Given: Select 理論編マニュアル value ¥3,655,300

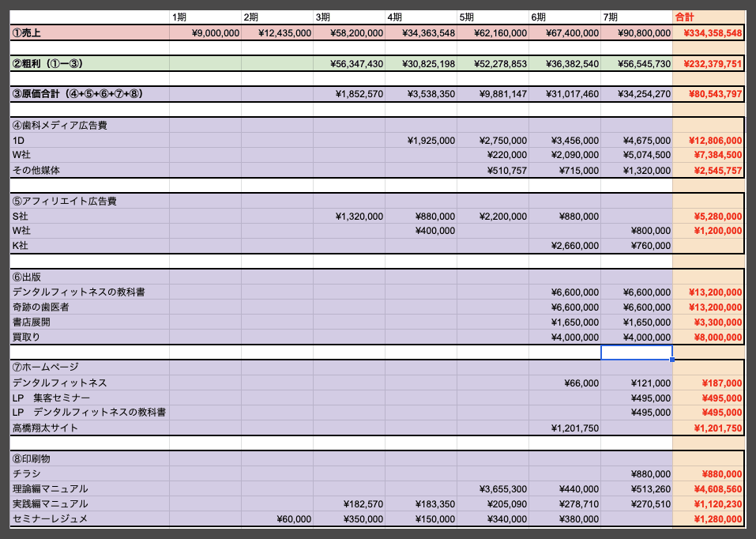Looking at the screenshot, I should [493, 489].
